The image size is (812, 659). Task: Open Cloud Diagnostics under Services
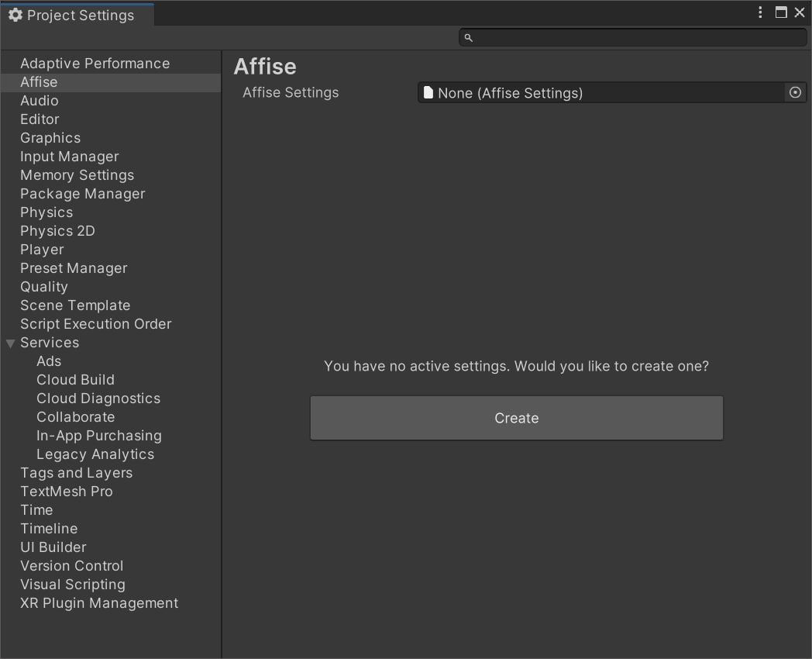(98, 398)
